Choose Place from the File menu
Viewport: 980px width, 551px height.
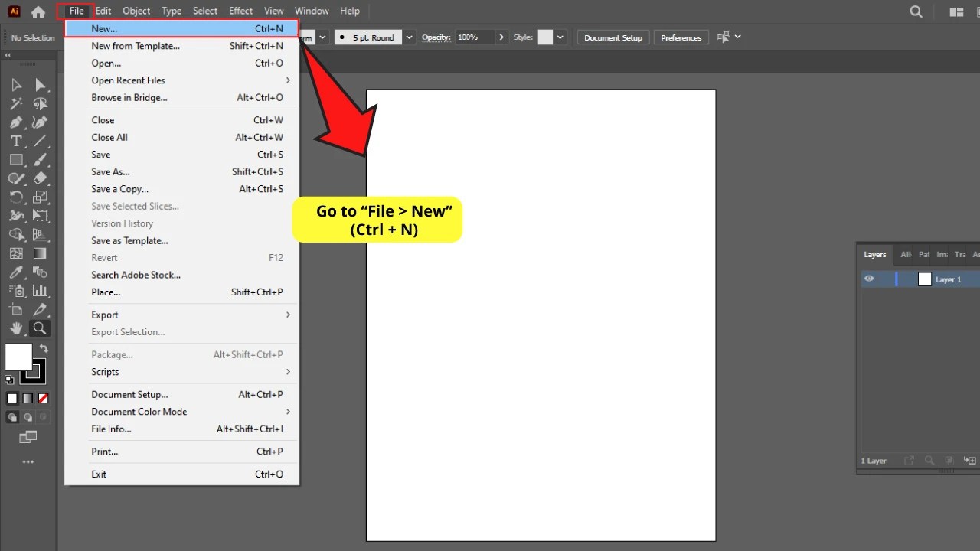[x=106, y=292]
